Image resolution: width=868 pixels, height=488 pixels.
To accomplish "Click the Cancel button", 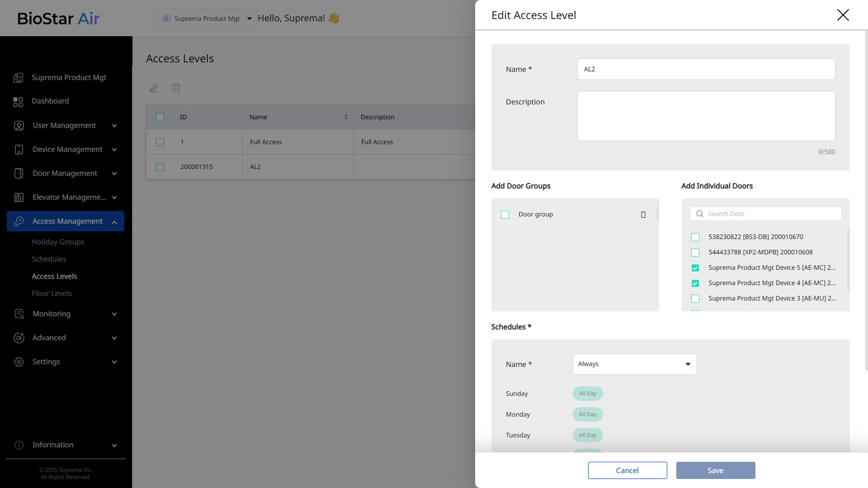I will point(627,470).
